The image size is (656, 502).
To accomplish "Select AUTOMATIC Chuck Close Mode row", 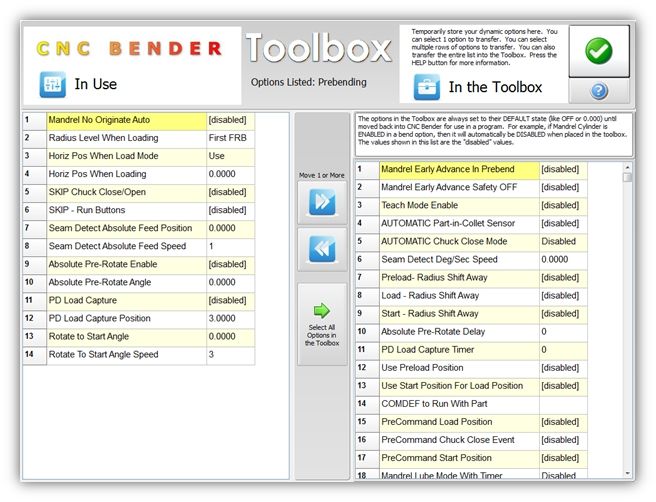I will click(472, 241).
